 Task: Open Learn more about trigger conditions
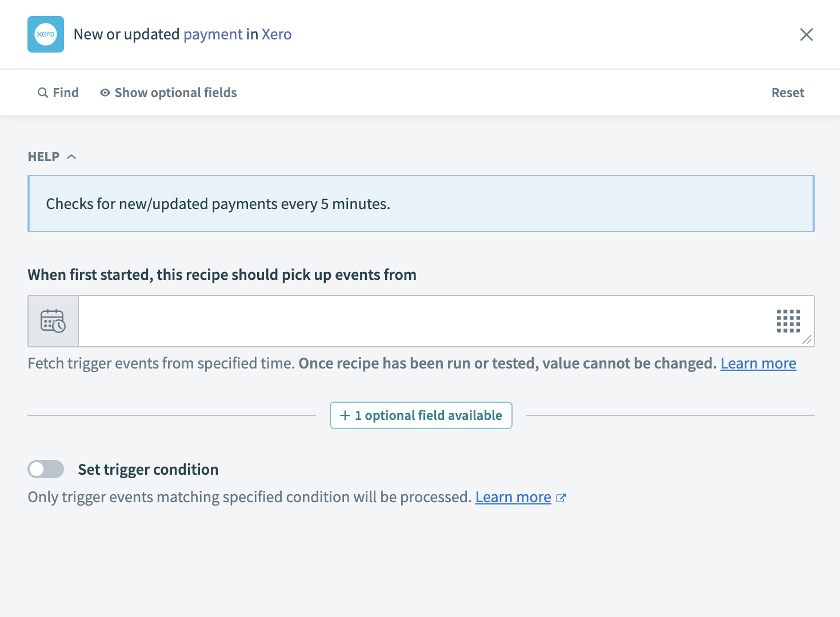tap(513, 496)
